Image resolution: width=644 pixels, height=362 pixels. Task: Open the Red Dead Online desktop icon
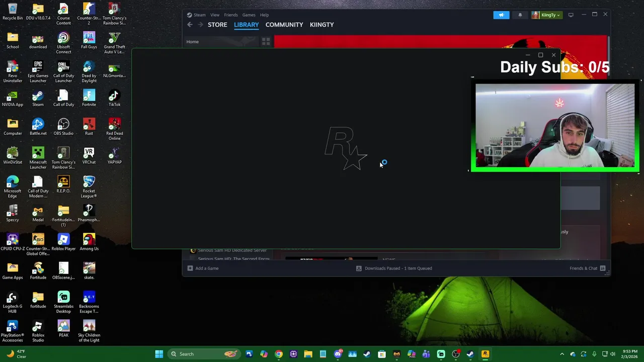tap(114, 129)
